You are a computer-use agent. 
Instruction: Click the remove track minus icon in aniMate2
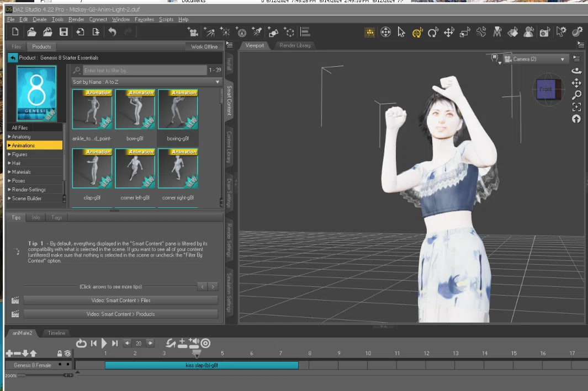17,353
